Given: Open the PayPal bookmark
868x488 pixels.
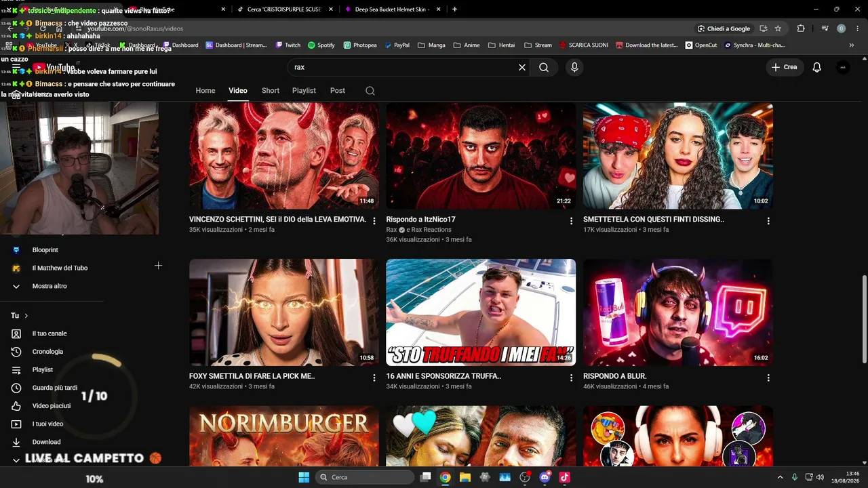Looking at the screenshot, I should (397, 45).
